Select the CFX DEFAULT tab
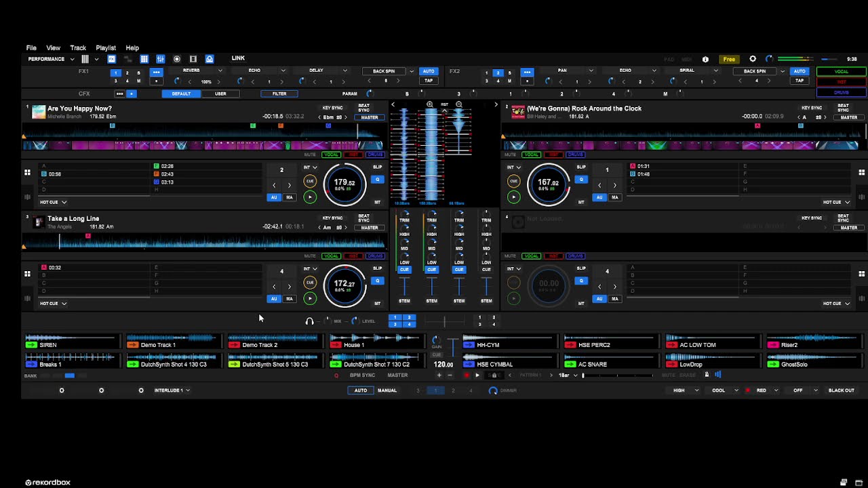 click(x=181, y=94)
